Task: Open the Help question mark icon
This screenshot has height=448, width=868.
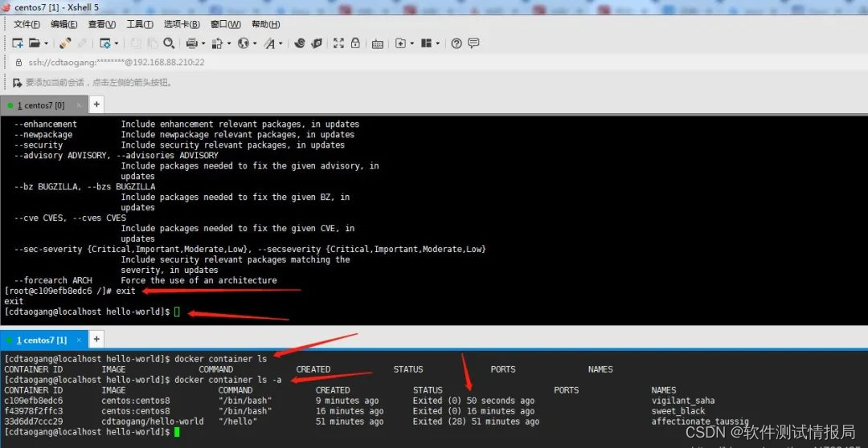Action: pyautogui.click(x=457, y=43)
